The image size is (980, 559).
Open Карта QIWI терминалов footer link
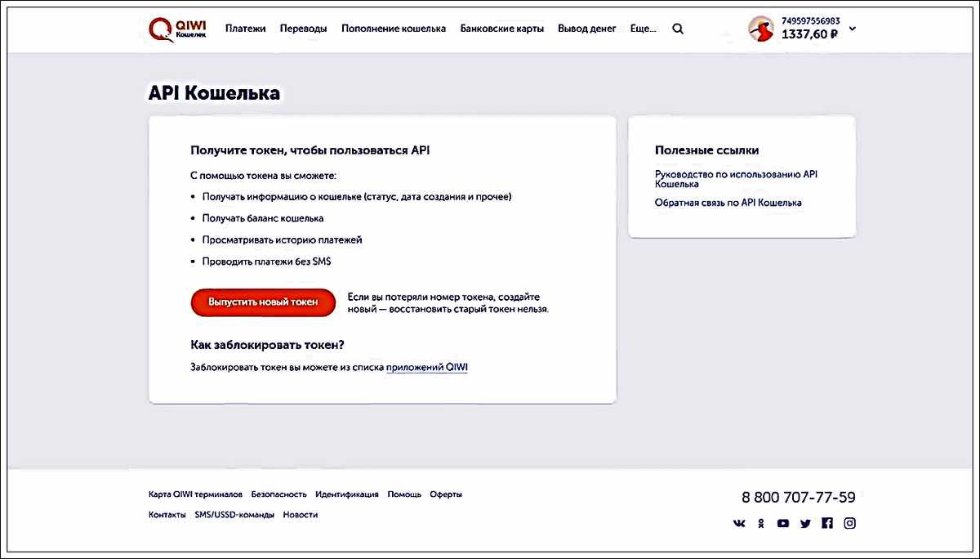click(195, 494)
